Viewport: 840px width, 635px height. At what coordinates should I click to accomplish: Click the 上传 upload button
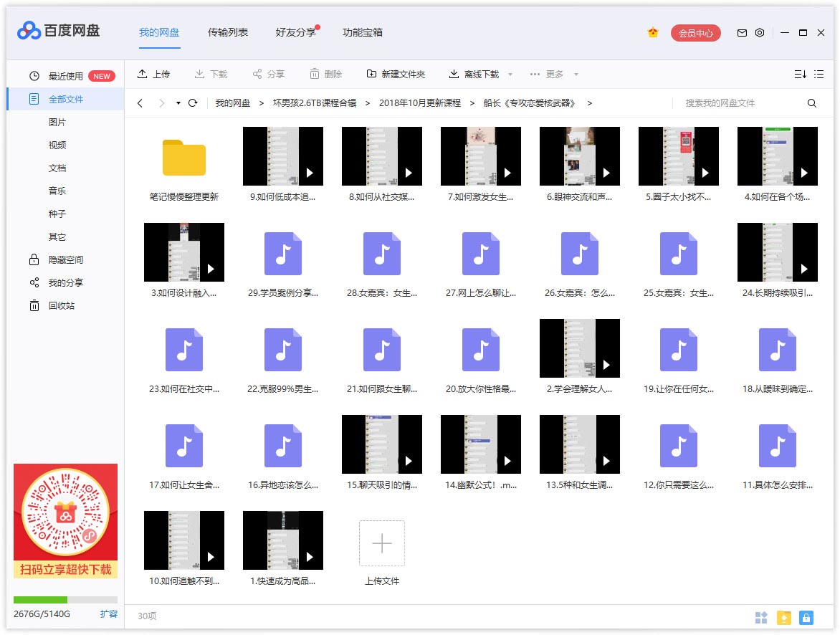pyautogui.click(x=154, y=74)
